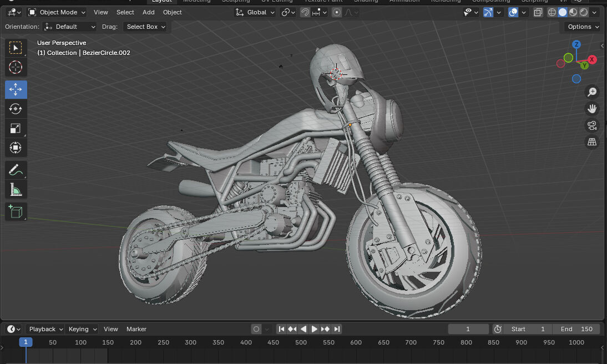Toggle X-ray mode in header

tap(538, 12)
